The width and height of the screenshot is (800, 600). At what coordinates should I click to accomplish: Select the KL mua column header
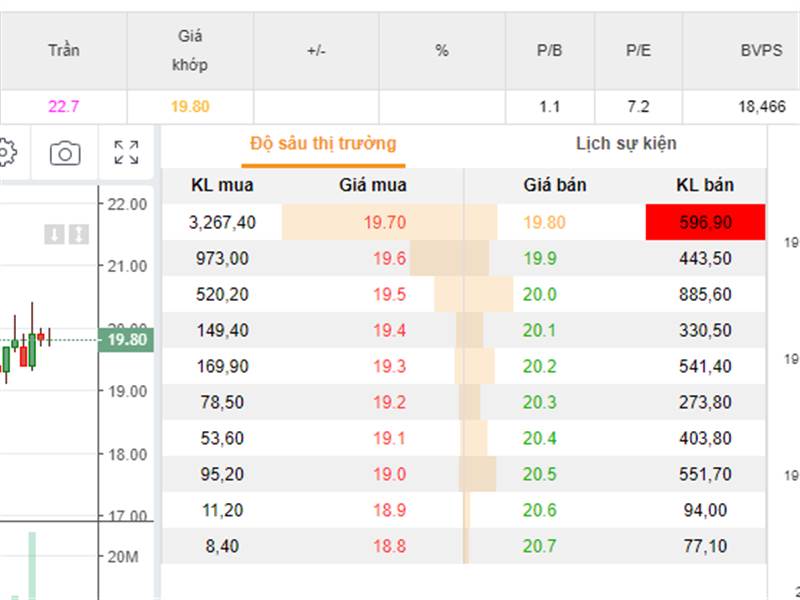point(222,185)
